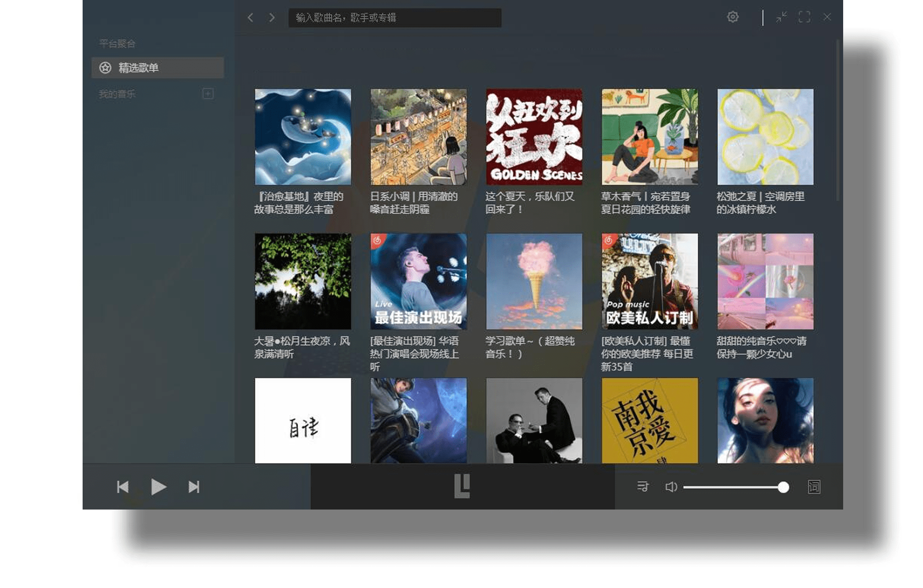Click the vertical scrollbar of the playlist grid
The image size is (923, 588).
click(x=838, y=120)
